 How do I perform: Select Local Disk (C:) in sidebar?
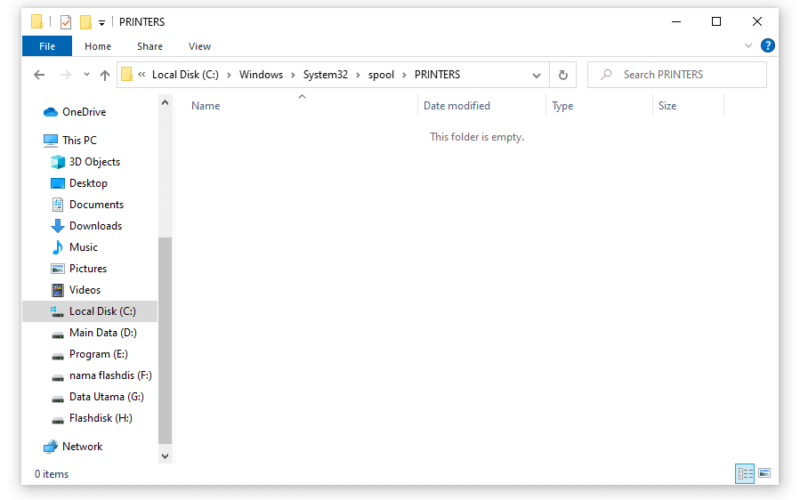pos(90,311)
